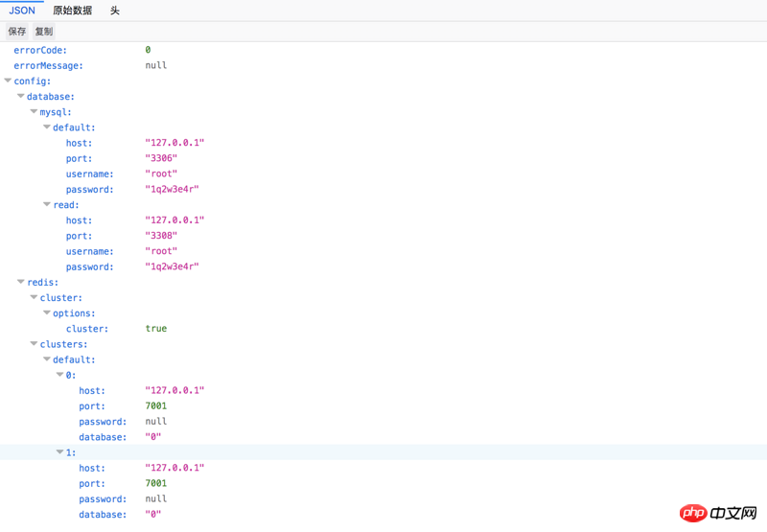Collapse array item 0 arrow

59,376
